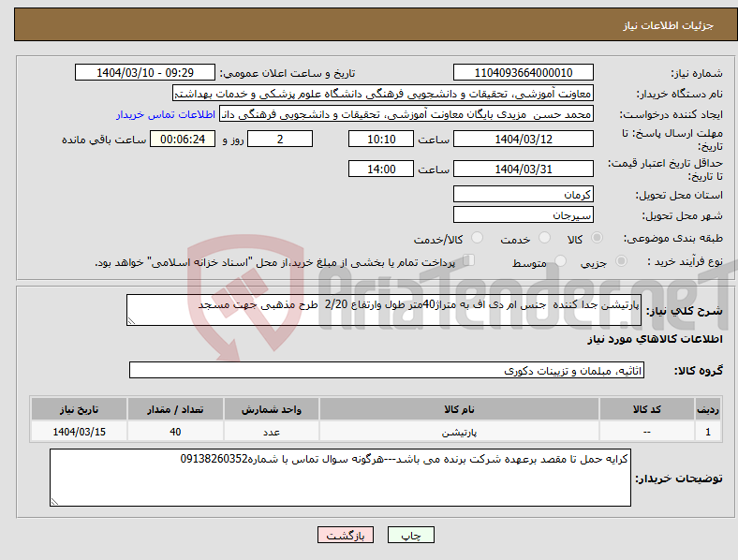Click the remaining days field showing 2
738x560 pixels.
click(x=280, y=139)
